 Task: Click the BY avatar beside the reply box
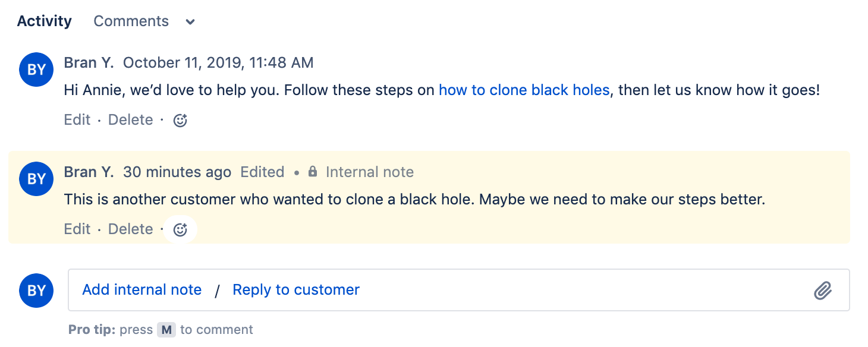(x=36, y=290)
